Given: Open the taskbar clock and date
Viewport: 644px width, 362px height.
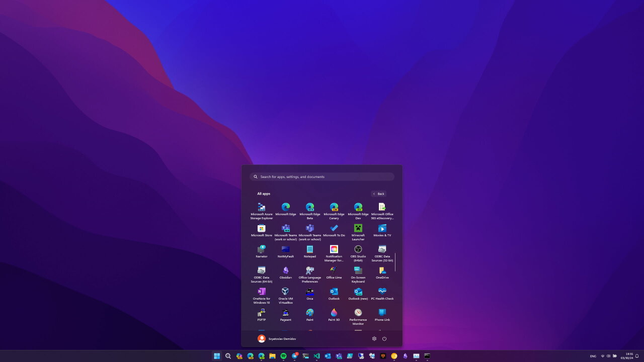Looking at the screenshot, I should click(626, 356).
